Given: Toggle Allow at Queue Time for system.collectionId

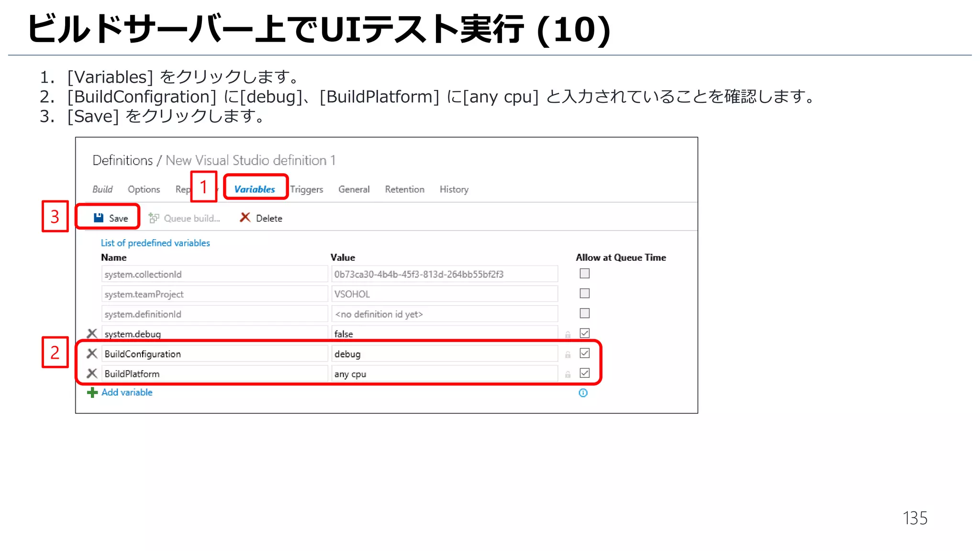Looking at the screenshot, I should pyautogui.click(x=584, y=274).
